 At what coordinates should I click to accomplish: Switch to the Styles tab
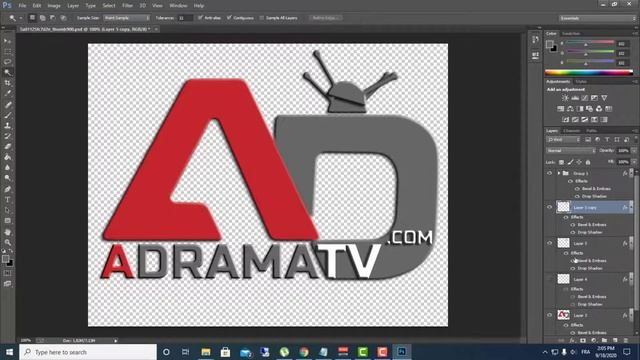(581, 82)
